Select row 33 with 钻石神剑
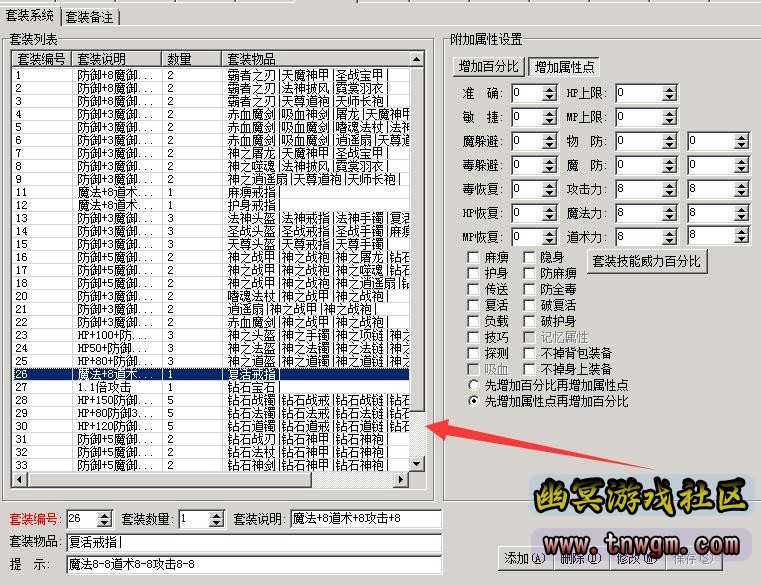Screen dimensions: 761x586 210,465
